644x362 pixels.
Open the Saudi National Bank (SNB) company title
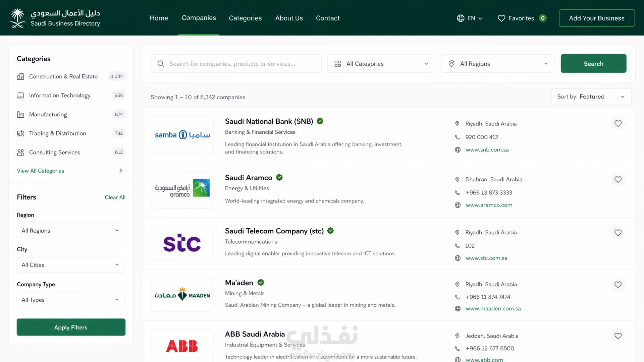(269, 121)
